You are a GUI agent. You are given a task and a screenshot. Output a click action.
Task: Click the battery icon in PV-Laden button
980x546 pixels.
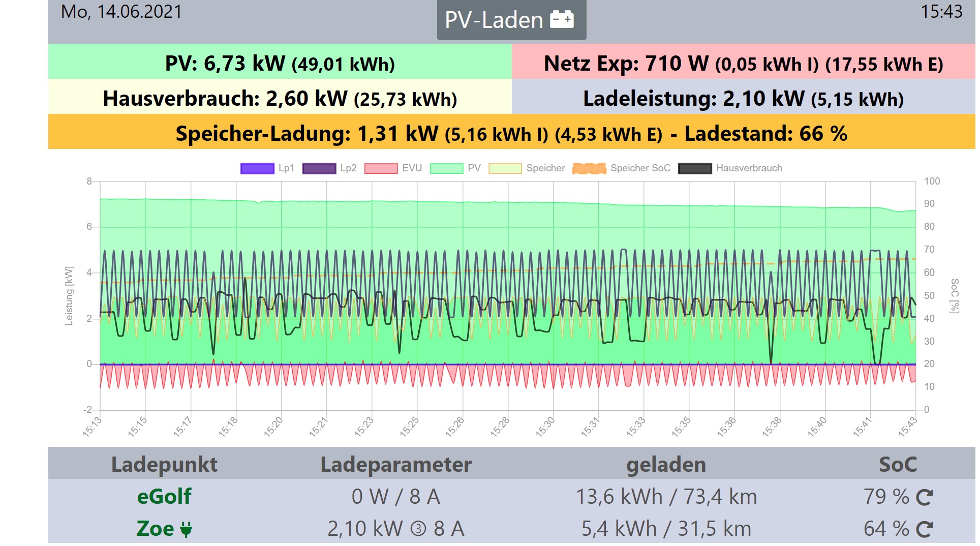tap(562, 20)
